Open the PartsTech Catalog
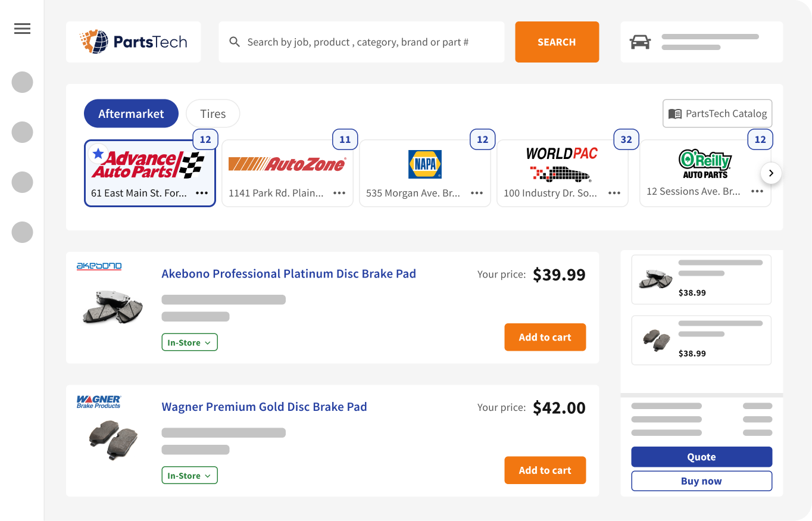Image resolution: width=812 pixels, height=521 pixels. [717, 113]
